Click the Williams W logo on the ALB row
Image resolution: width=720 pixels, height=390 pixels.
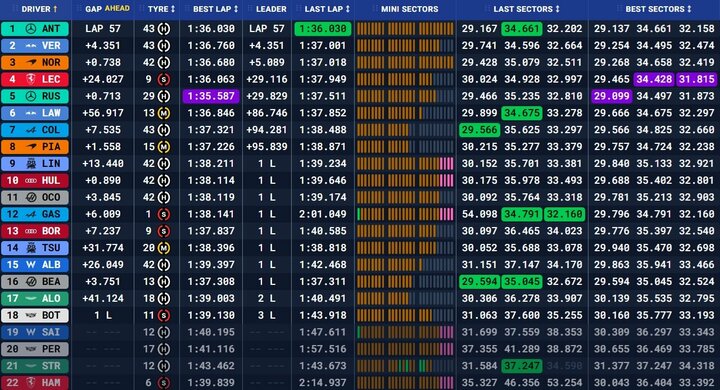[x=31, y=265]
